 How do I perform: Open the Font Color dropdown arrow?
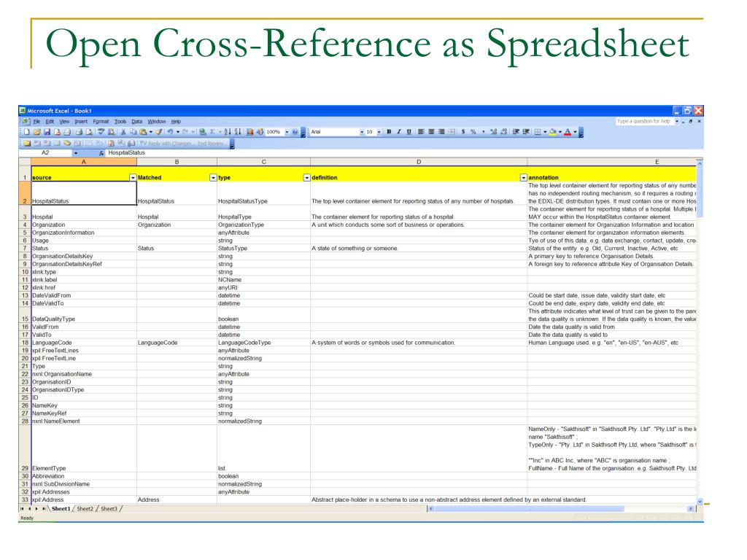click(575, 132)
